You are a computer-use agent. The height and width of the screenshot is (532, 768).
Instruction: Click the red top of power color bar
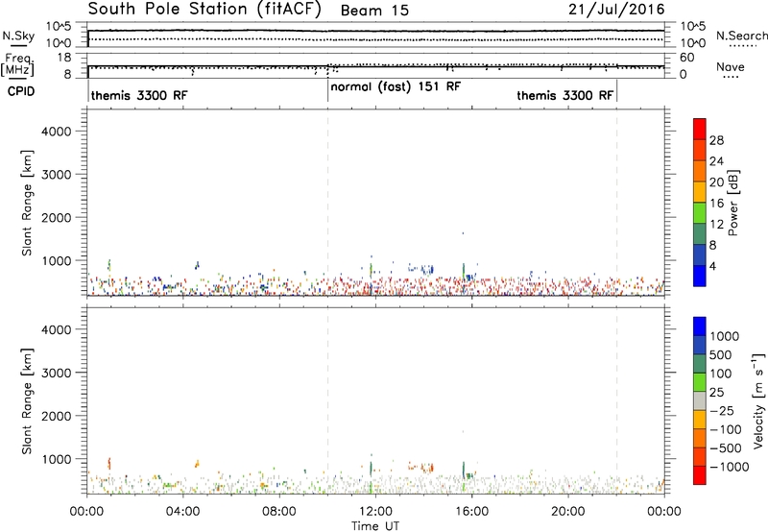pos(700,129)
